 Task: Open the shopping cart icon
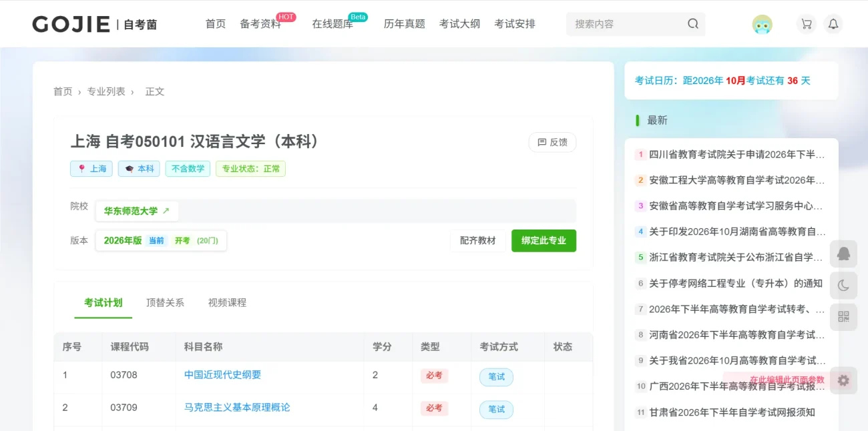[807, 24]
